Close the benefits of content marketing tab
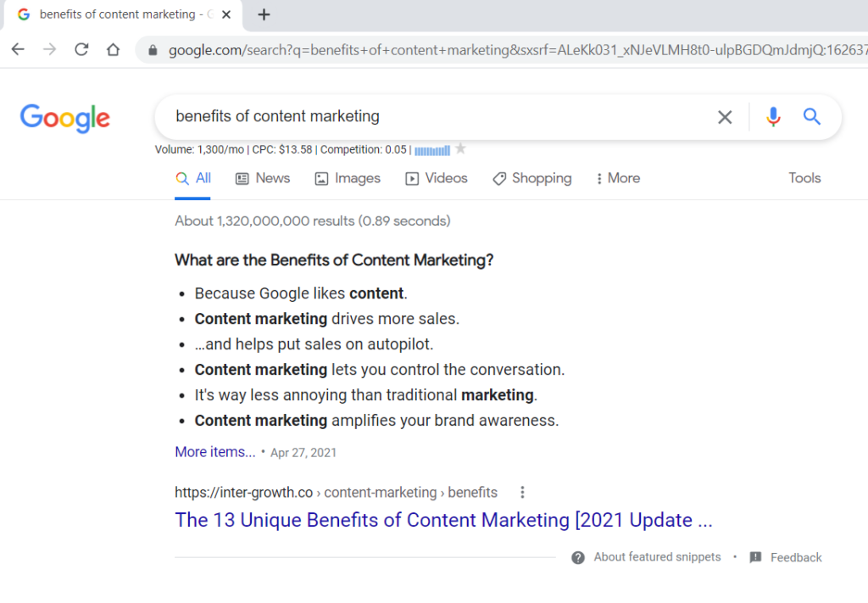Screen dimensions: 868x603 tap(225, 15)
